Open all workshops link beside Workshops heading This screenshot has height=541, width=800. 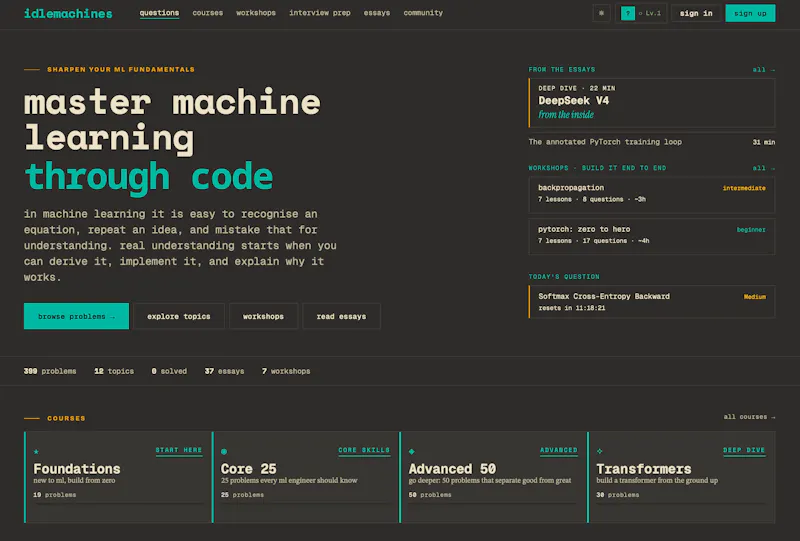[763, 168]
